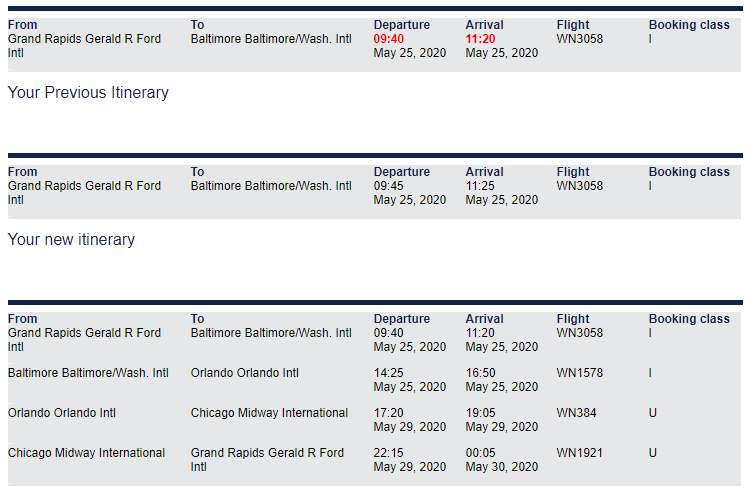Click 'Chicago Midway International' in the To column
This screenshot has width=752, height=494.
coord(269,413)
